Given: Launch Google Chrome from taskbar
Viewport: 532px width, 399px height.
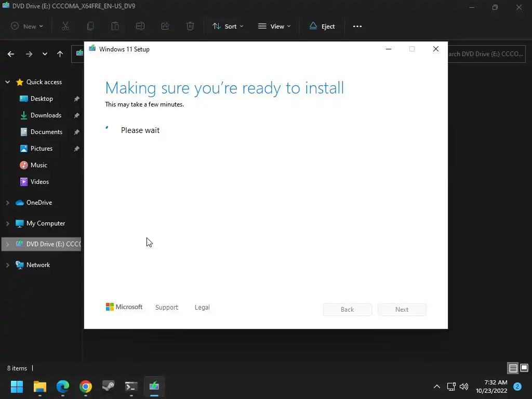Looking at the screenshot, I should pos(86,387).
